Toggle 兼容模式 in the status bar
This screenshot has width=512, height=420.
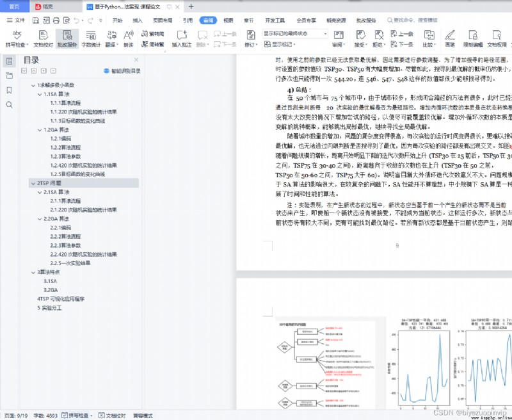point(143,416)
